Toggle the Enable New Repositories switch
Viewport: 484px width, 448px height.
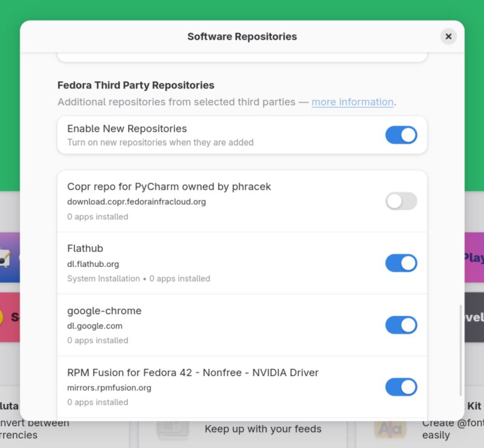click(402, 134)
